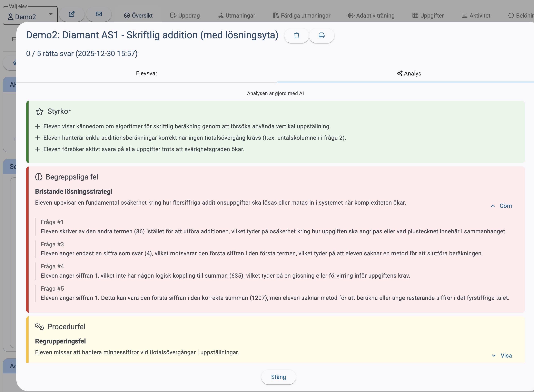Click the pencil edit student icon

click(x=72, y=14)
